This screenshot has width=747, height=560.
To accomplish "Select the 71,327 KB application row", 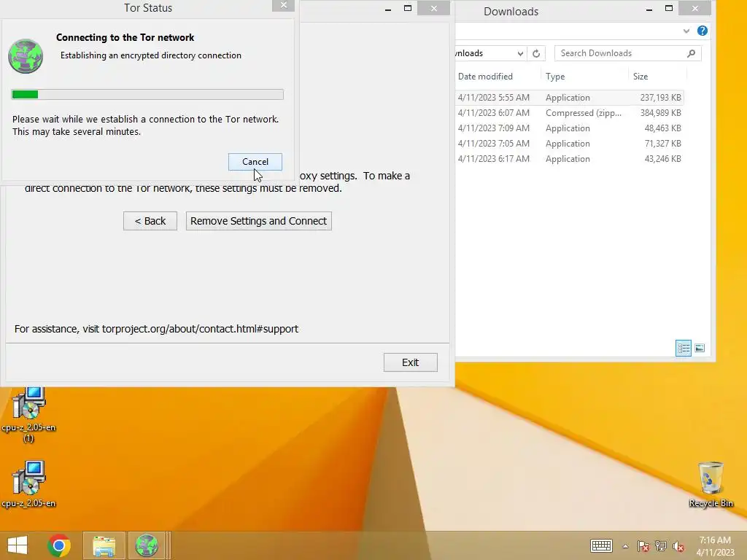I will coord(569,144).
